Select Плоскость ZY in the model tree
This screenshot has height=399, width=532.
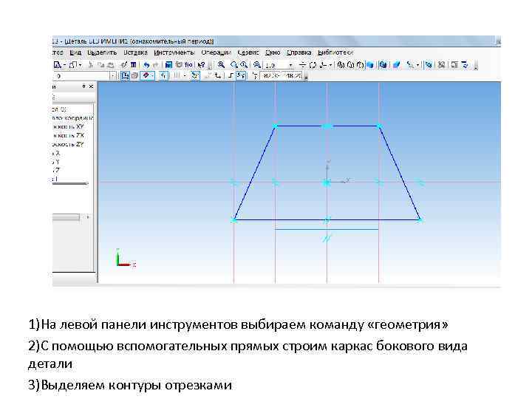pos(68,144)
